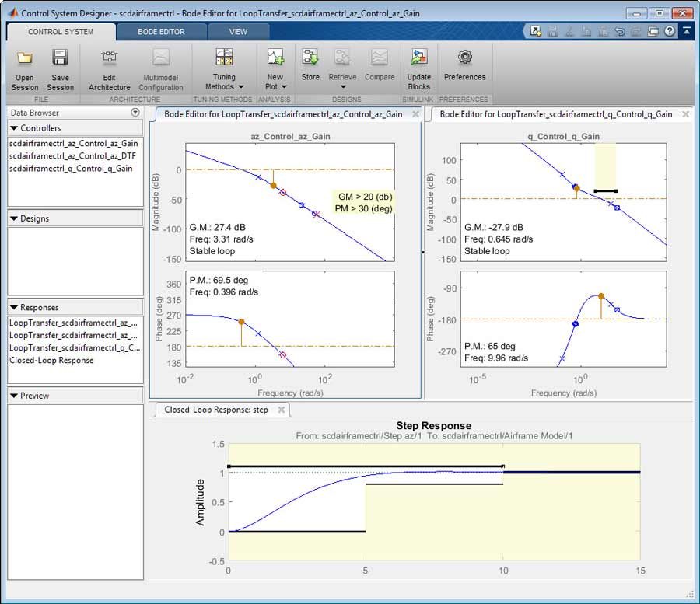Viewport: 700px width, 604px height.
Task: Click the lower bound segment at amplitude 0.8
Action: (x=434, y=484)
